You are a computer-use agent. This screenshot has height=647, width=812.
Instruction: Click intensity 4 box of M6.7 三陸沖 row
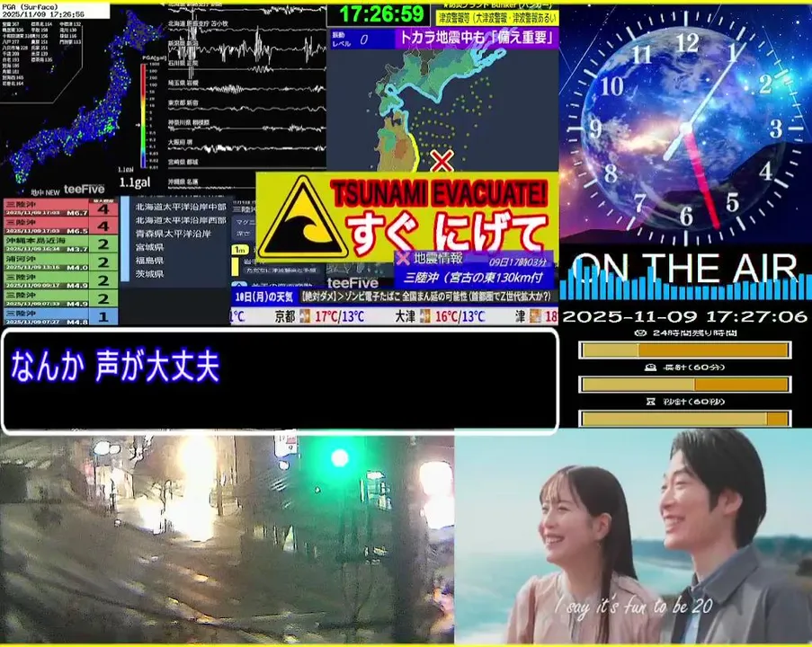pyautogui.click(x=103, y=209)
